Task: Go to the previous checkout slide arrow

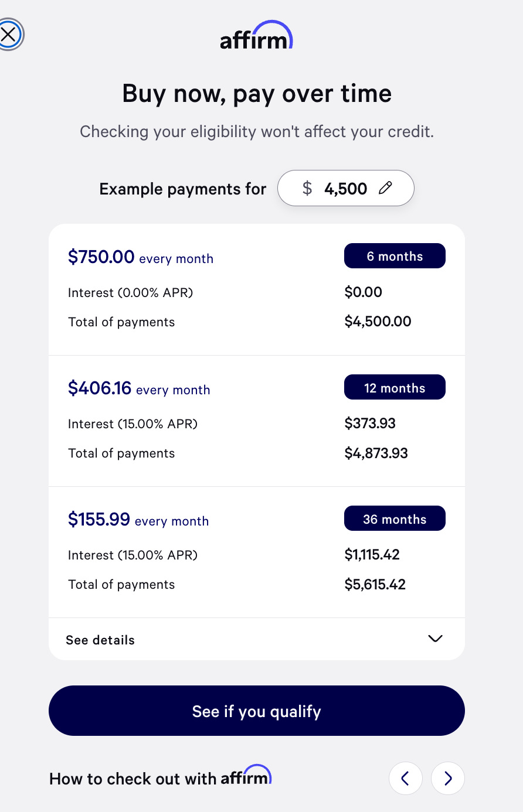Action: tap(405, 778)
